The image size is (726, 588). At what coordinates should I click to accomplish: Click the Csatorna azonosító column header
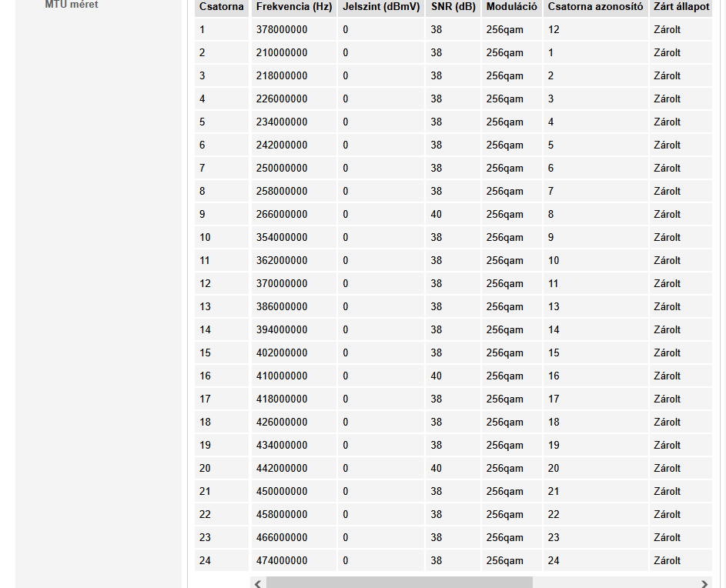[x=595, y=6]
